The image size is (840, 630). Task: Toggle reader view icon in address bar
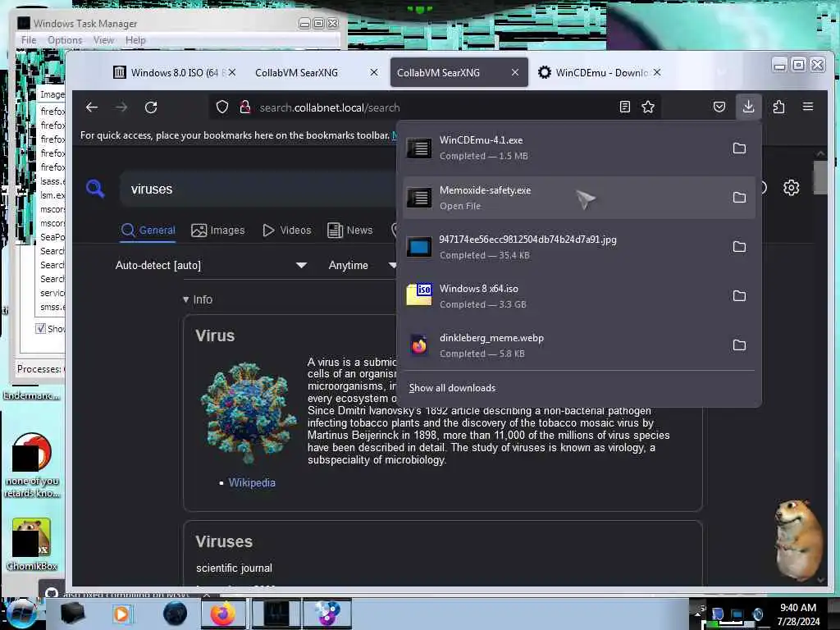click(624, 107)
